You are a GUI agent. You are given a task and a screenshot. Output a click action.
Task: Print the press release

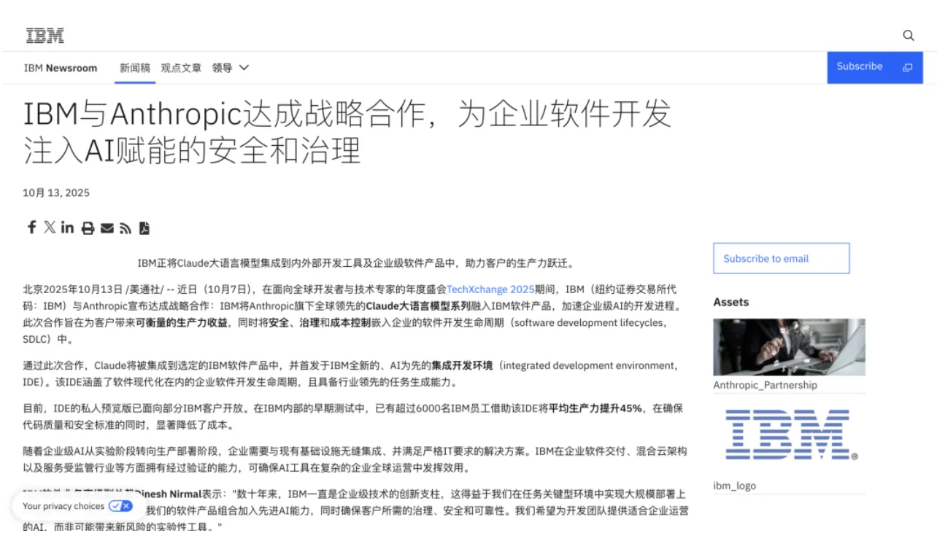tap(87, 227)
